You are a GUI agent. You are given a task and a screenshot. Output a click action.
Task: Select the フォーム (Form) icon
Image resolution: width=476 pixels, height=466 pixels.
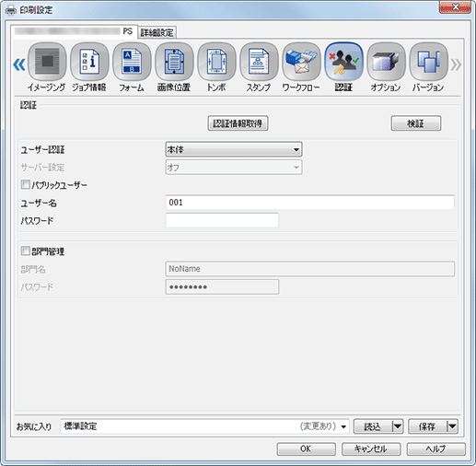[x=132, y=62]
